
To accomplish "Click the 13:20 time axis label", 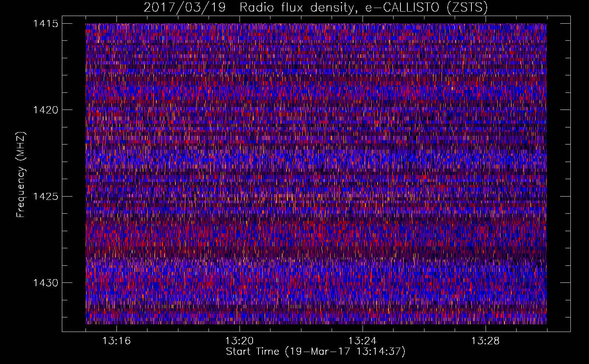I will [x=240, y=341].
